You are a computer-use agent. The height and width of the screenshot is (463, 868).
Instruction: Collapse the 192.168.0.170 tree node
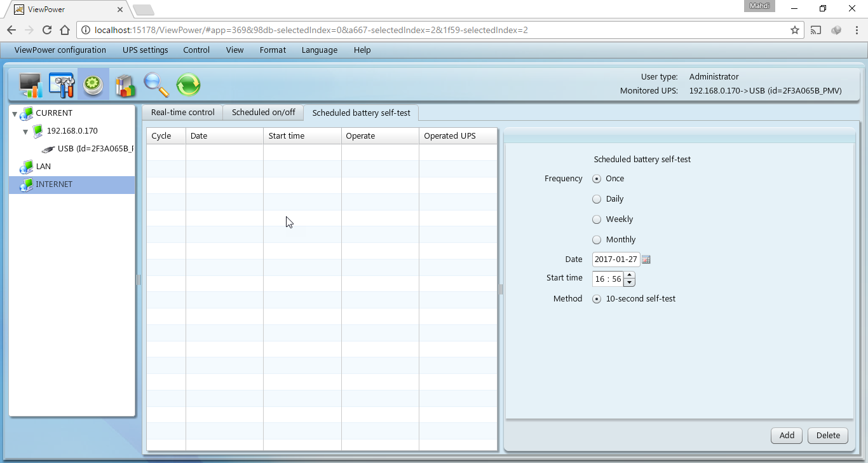(x=25, y=132)
